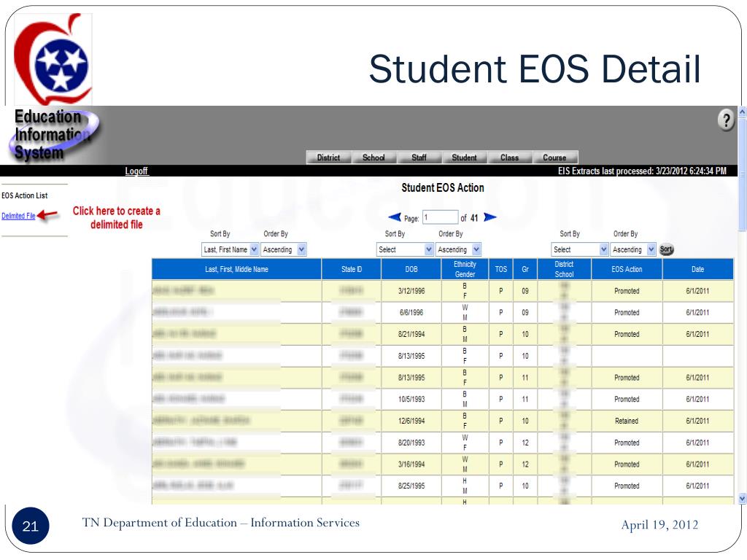Click grade 09 in the 6/6/1996 row

pyautogui.click(x=525, y=312)
